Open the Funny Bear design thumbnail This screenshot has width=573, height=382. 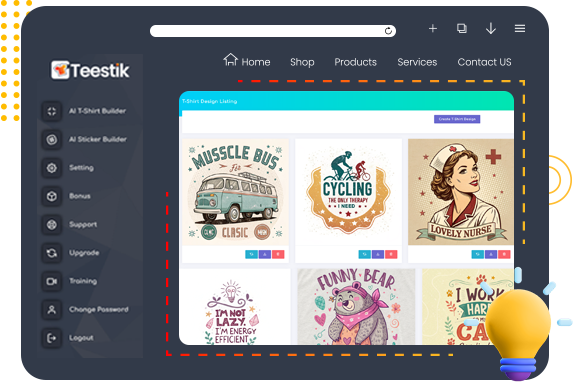[356, 307]
